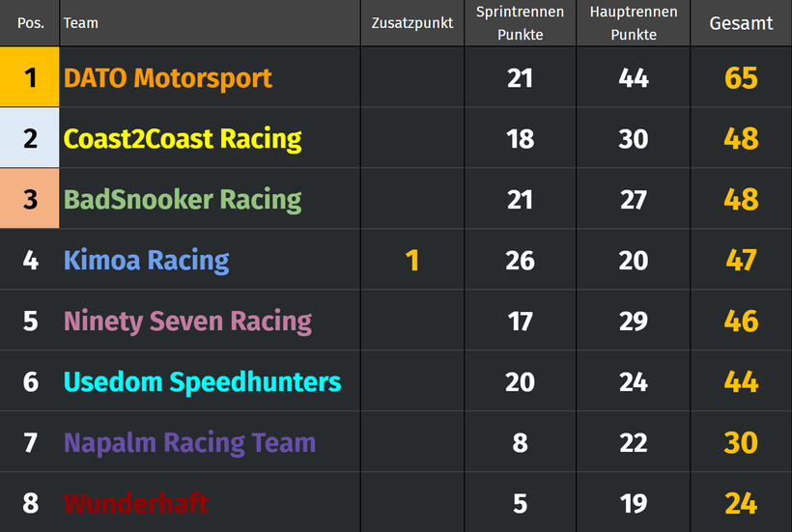Image resolution: width=792 pixels, height=532 pixels.
Task: Click Kimoa Racing's Zusatzpunkt value 1
Action: [412, 261]
